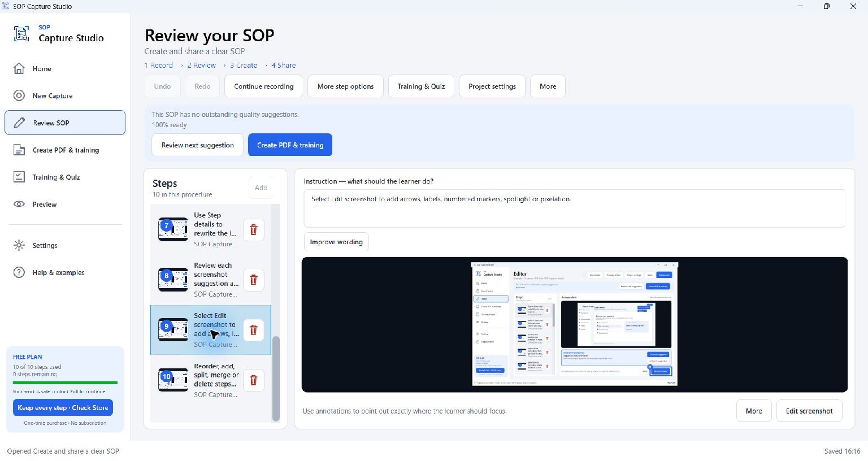Click into the instruction text field
Viewport: 868px width, 461px height.
[x=575, y=208]
